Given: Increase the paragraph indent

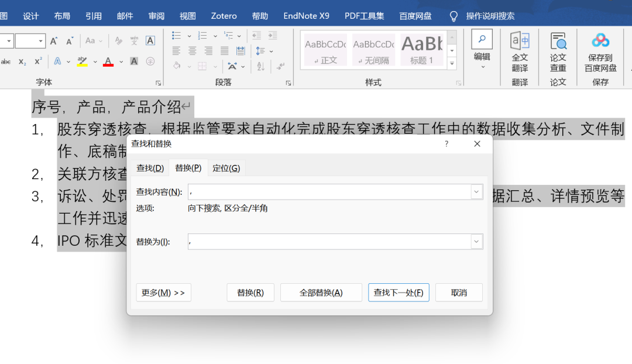Looking at the screenshot, I should coord(273,36).
